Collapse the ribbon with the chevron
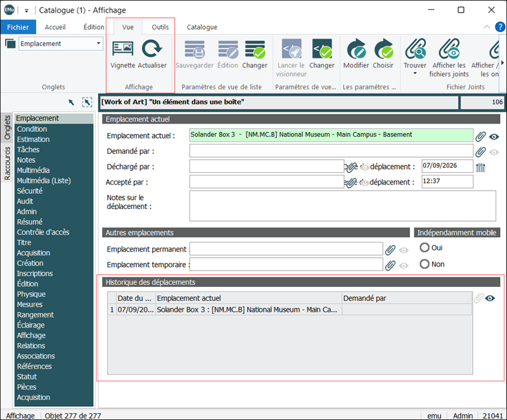 [x=487, y=27]
